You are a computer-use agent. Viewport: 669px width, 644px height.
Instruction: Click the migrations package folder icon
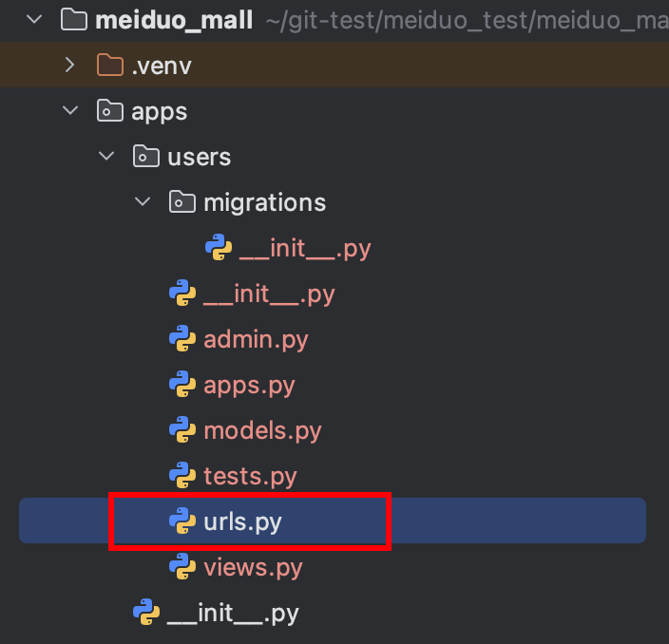click(x=182, y=202)
